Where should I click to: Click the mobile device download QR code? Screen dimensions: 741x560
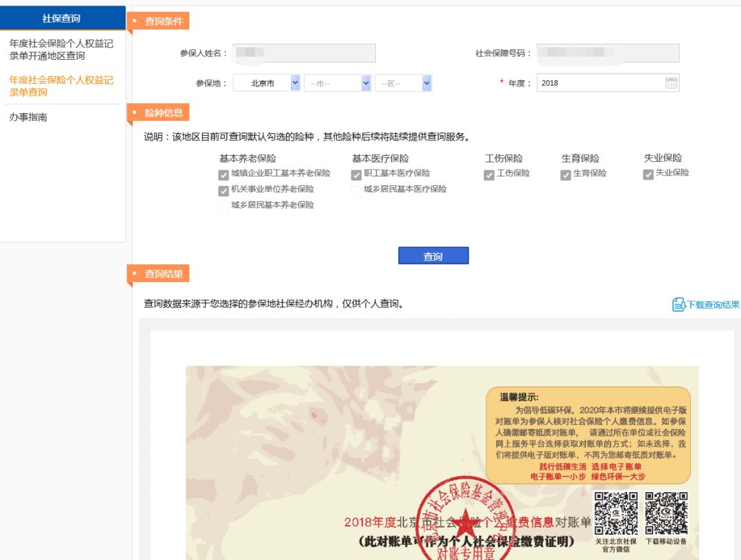coord(666,513)
